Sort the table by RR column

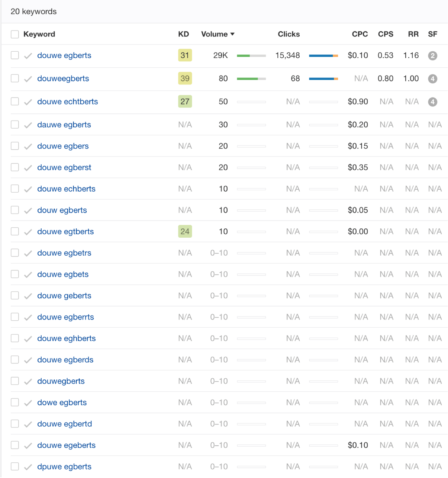[413, 34]
